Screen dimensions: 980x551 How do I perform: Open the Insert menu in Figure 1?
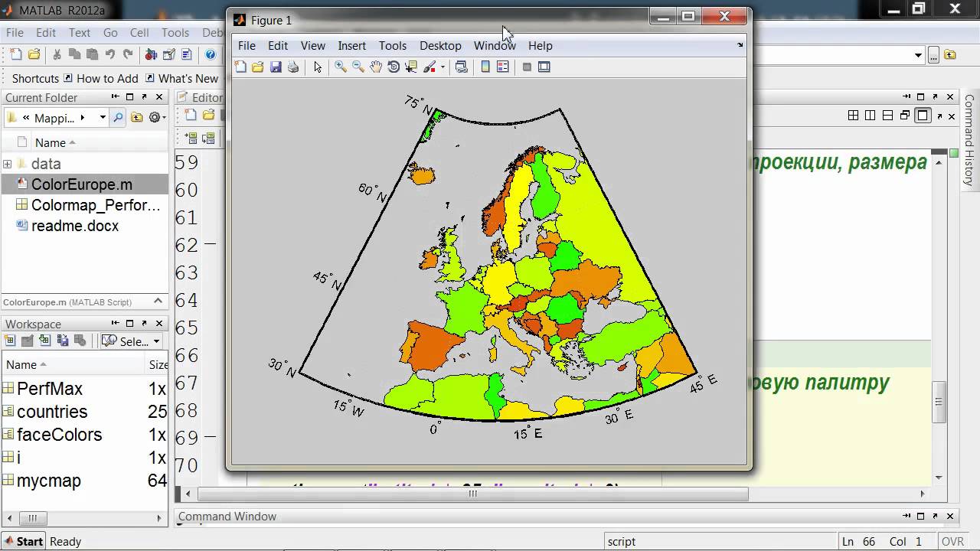(x=352, y=46)
